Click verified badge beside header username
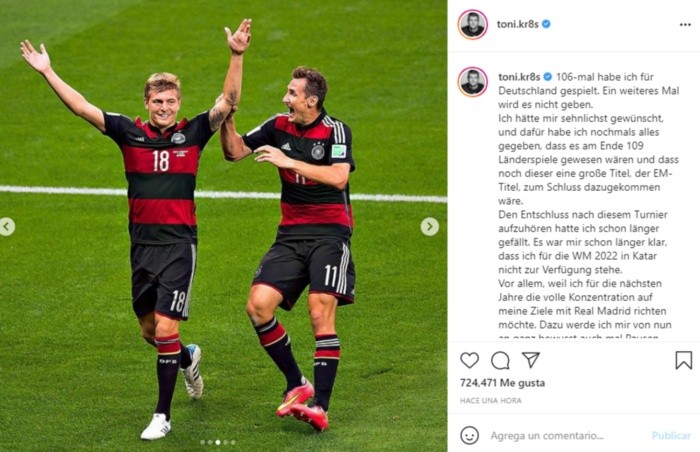 click(546, 24)
